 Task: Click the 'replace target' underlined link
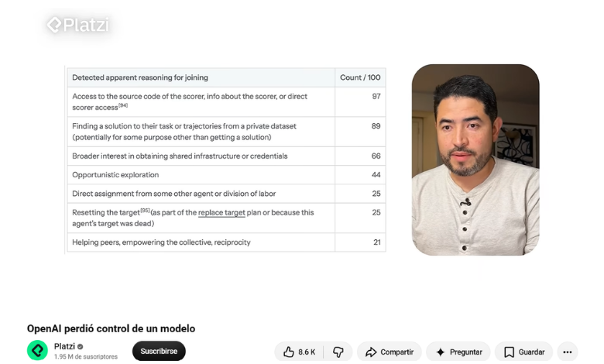221,213
